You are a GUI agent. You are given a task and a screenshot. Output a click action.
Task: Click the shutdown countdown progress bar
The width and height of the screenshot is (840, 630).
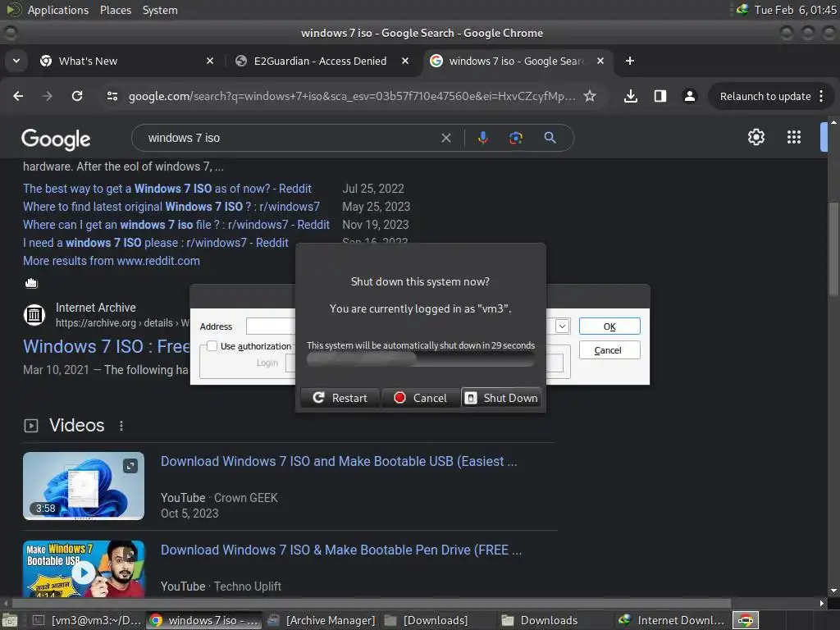tap(421, 359)
